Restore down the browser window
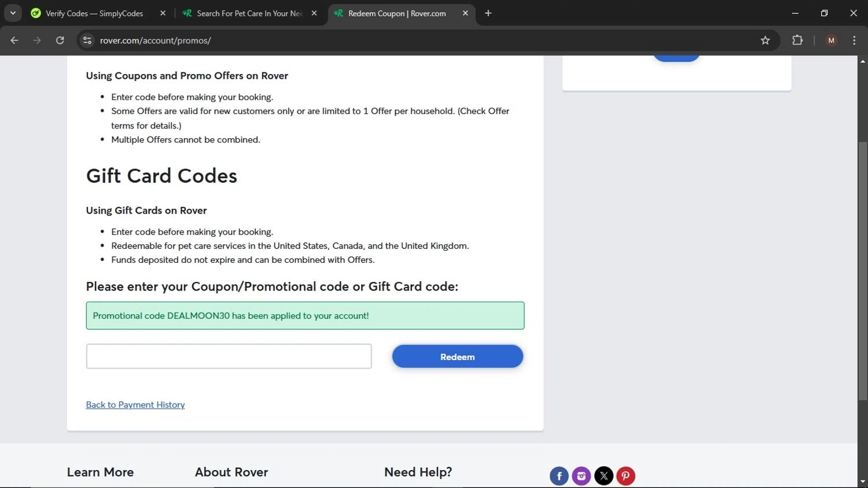868x488 pixels. point(824,13)
